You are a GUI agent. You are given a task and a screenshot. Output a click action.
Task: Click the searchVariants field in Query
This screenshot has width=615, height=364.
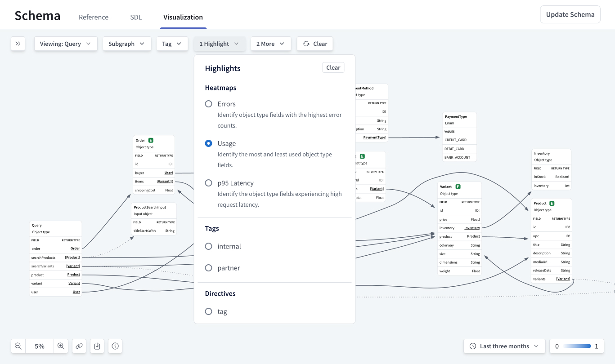55,266
